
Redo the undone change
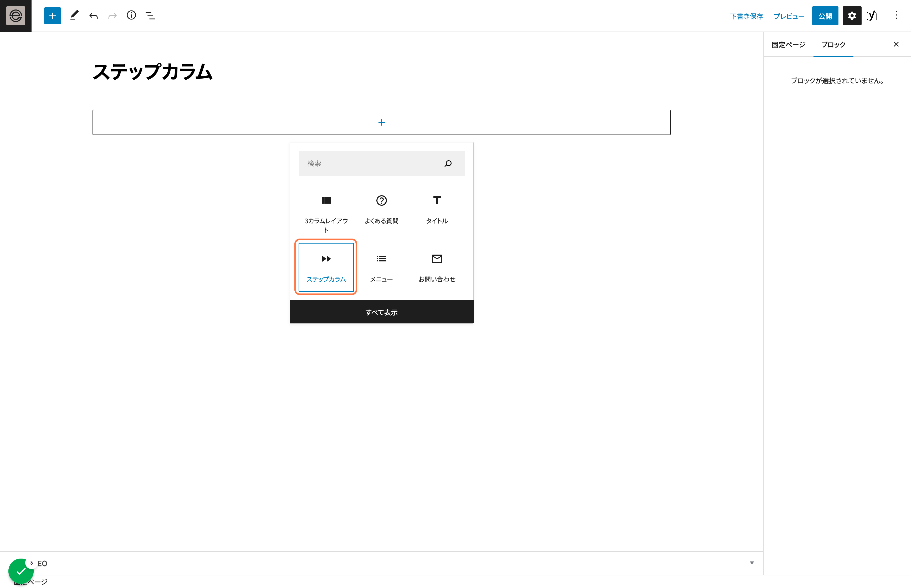click(112, 16)
